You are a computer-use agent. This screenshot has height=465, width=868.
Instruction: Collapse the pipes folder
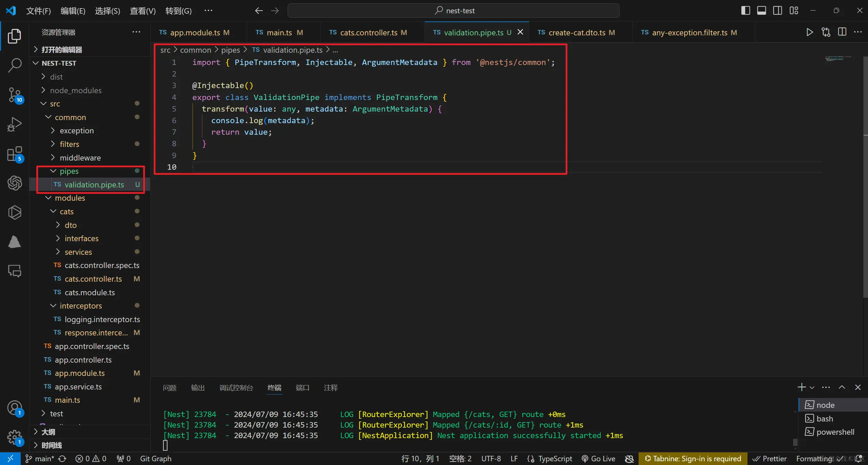[x=69, y=171]
